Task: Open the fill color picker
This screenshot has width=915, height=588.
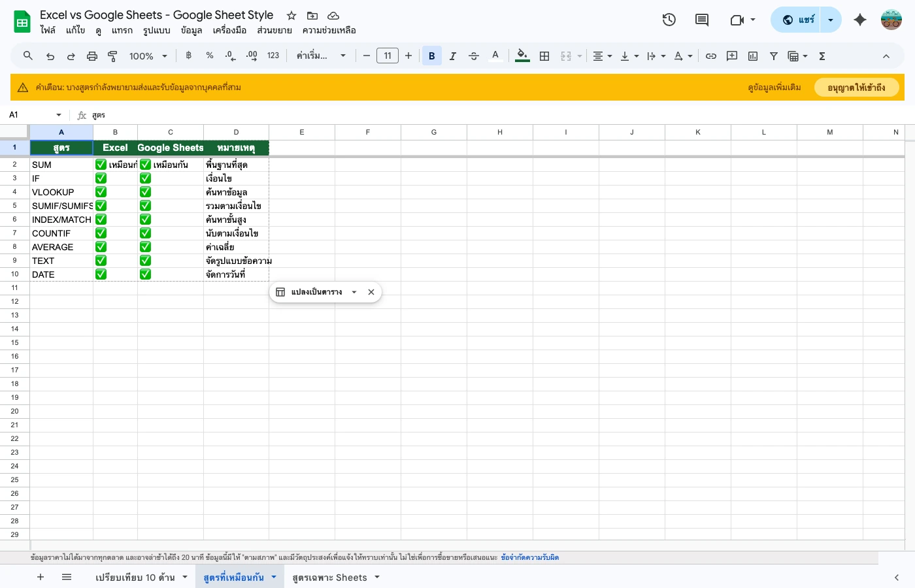Action: [522, 56]
